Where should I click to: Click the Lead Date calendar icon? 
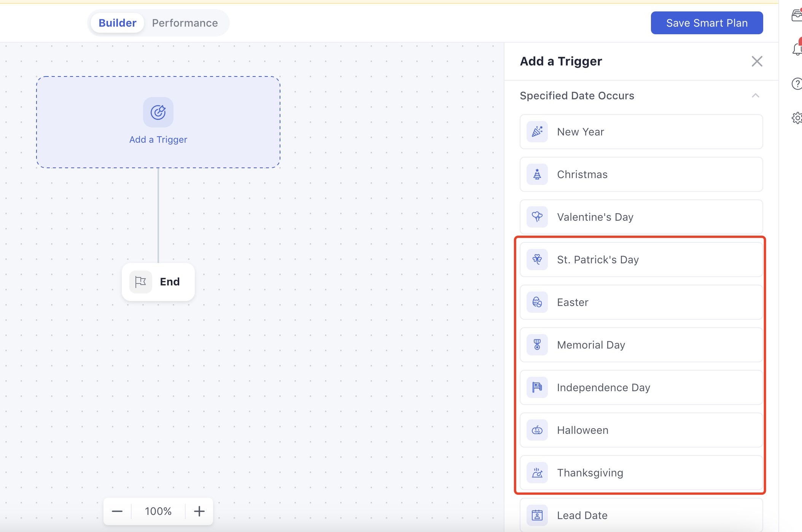537,515
